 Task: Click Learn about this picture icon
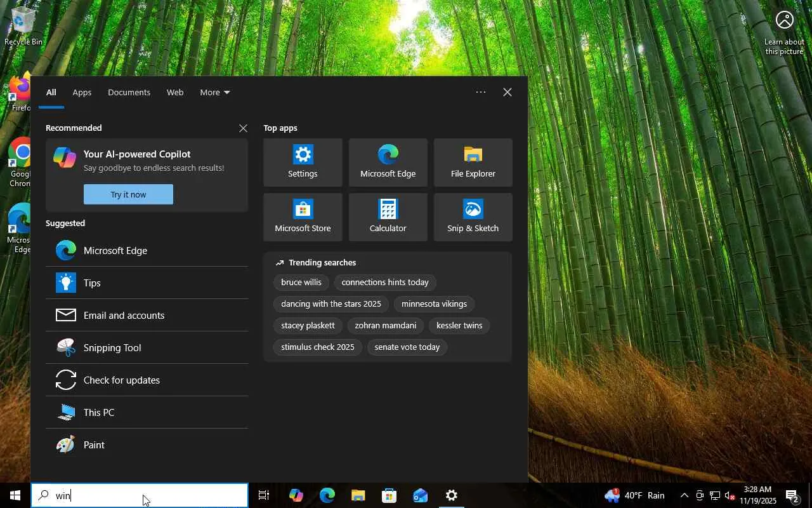[x=785, y=32]
